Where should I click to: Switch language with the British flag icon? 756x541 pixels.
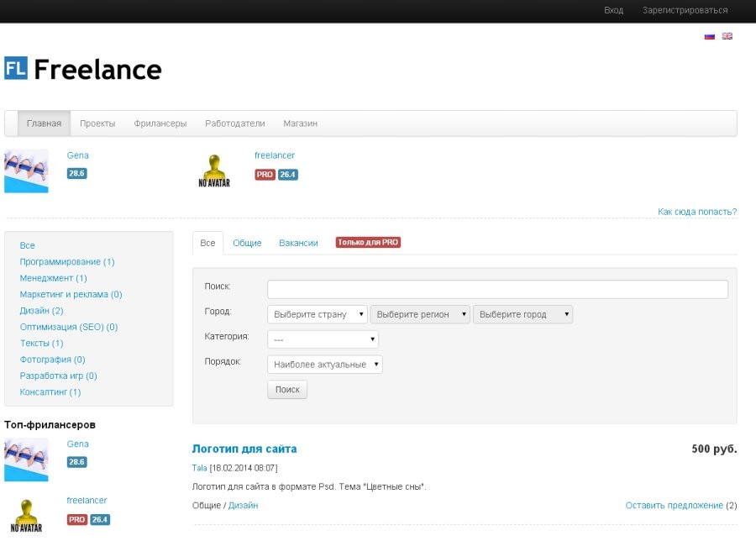pyautogui.click(x=727, y=36)
